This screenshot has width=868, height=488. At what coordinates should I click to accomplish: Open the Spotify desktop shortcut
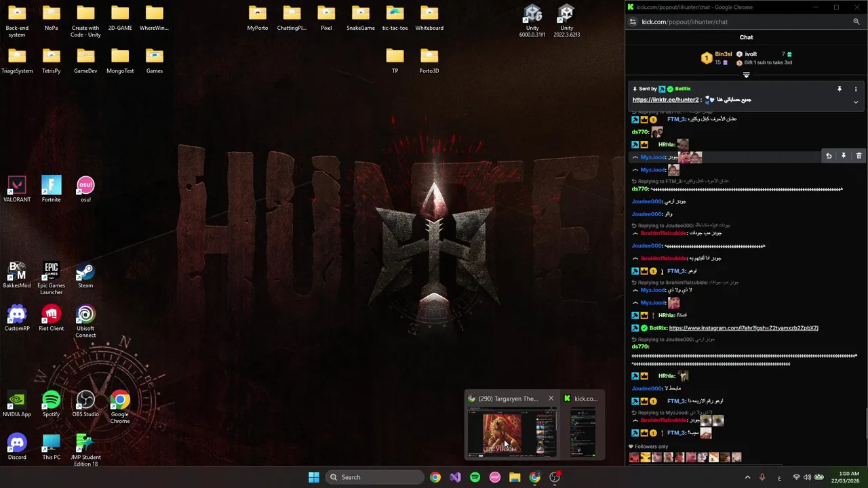(52, 404)
